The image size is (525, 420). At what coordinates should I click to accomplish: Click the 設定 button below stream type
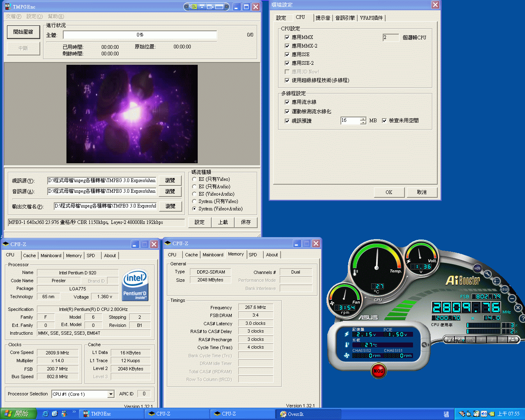[200, 222]
